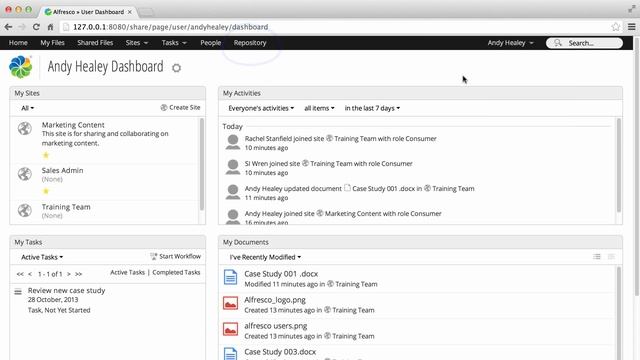The width and height of the screenshot is (640, 360).
Task: Click browser forward arrow
Action: (x=22, y=27)
